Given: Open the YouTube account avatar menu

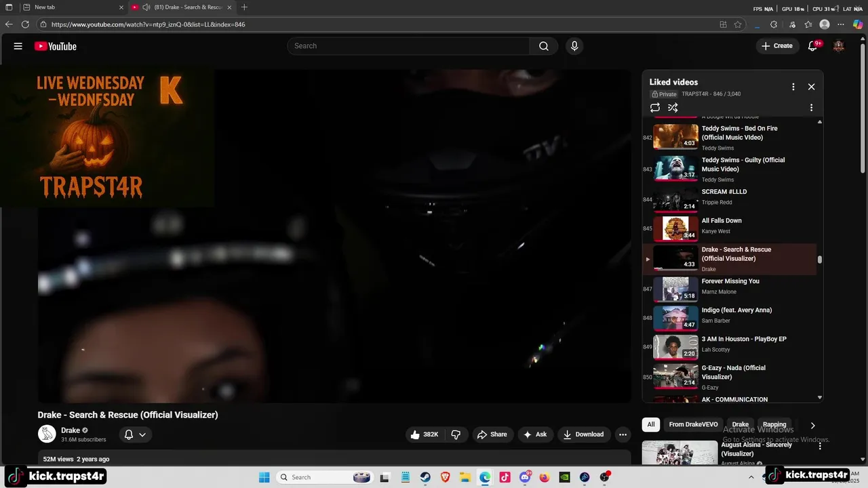Looking at the screenshot, I should coord(839,46).
